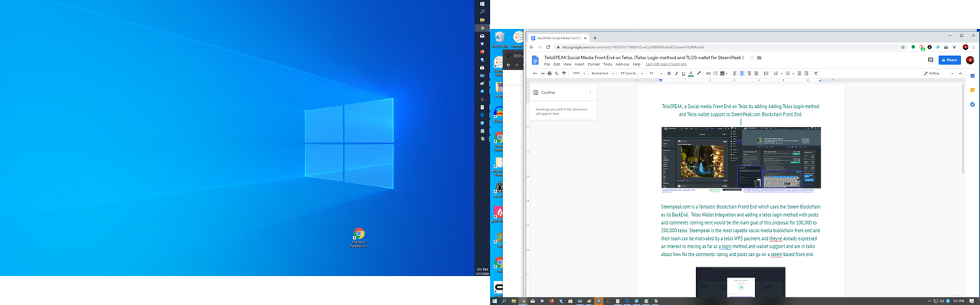Undo the last edit in Docs toolbar
The height and width of the screenshot is (305, 980).
(x=535, y=73)
